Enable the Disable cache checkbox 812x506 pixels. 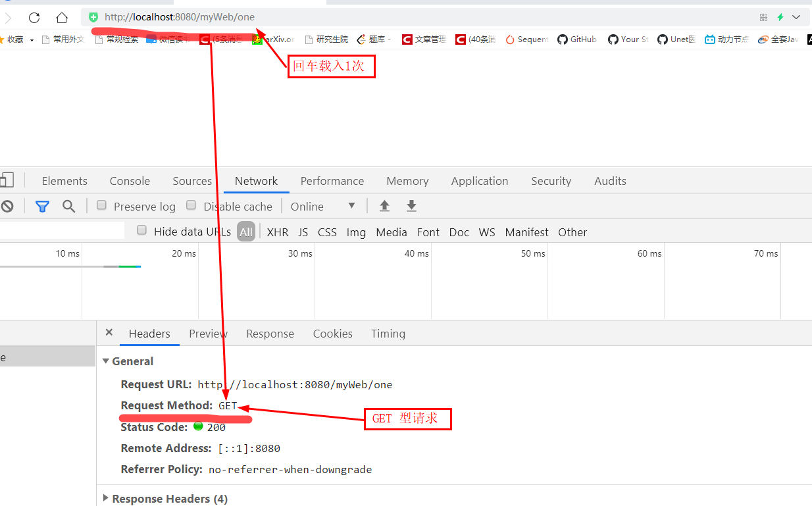191,205
